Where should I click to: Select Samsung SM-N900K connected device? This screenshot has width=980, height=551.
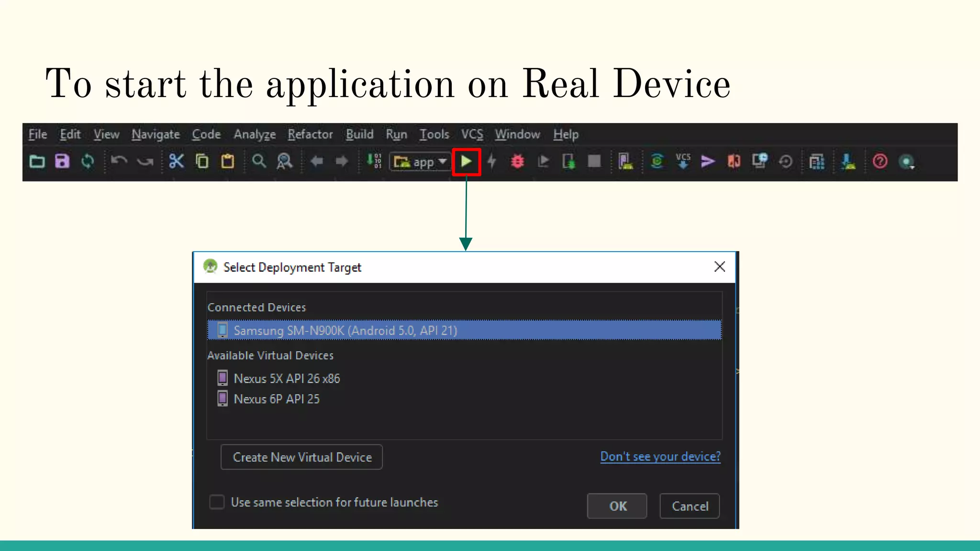464,330
